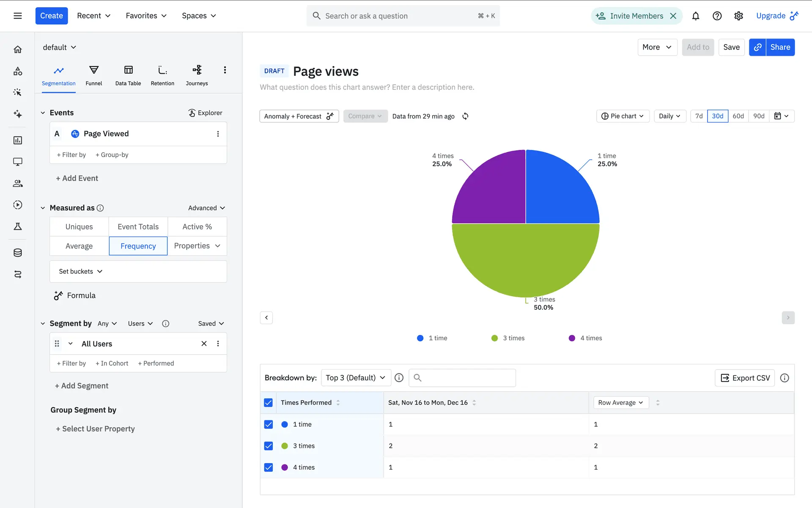Expand the Top 3 (Default) breakdown dropdown
This screenshot has width=812, height=508.
click(355, 378)
